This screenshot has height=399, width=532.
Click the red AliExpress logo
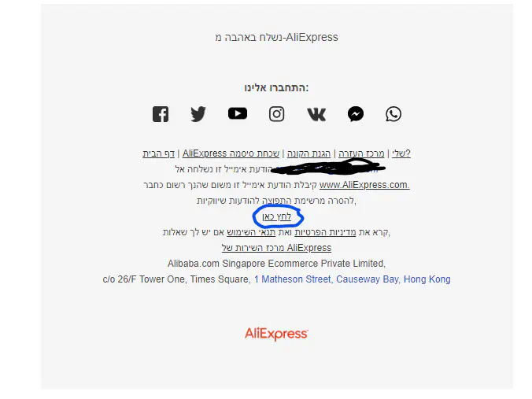(276, 334)
